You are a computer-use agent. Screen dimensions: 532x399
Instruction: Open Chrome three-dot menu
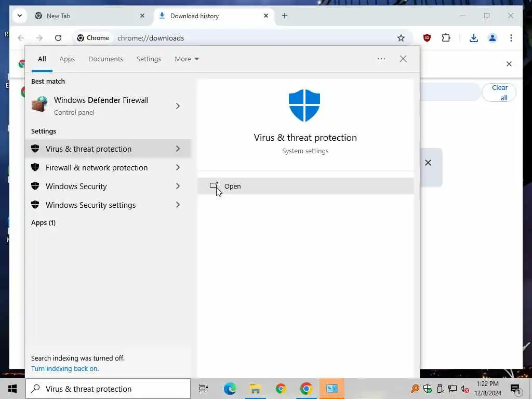(511, 38)
